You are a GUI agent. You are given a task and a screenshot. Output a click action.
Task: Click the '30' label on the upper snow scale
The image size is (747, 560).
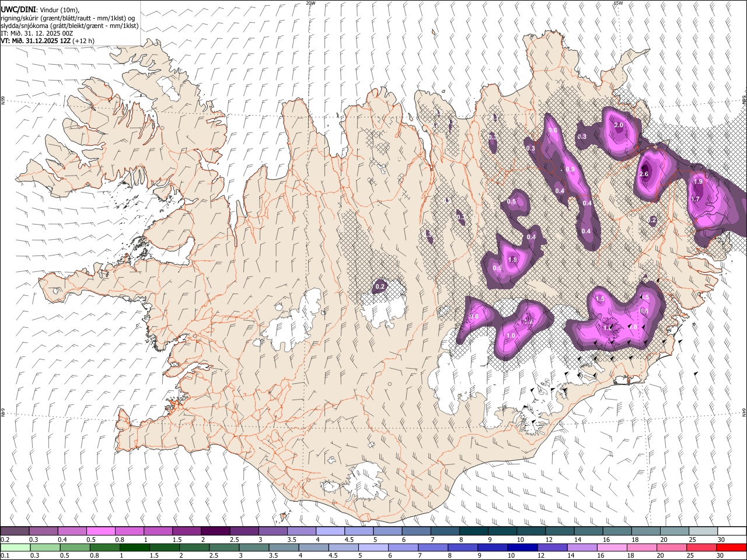(721, 540)
